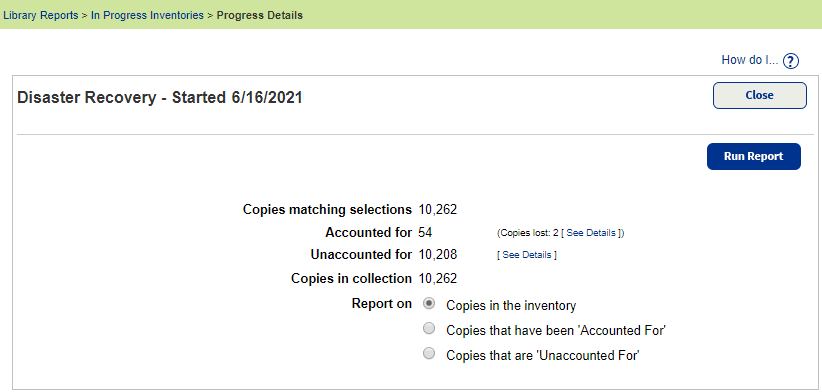Close the Disaster Recovery details
The height and width of the screenshot is (392, 822).
[760, 95]
